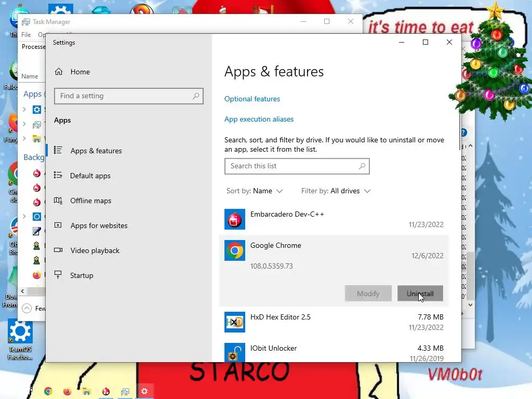Open Firefox from the taskbar

(x=67, y=391)
